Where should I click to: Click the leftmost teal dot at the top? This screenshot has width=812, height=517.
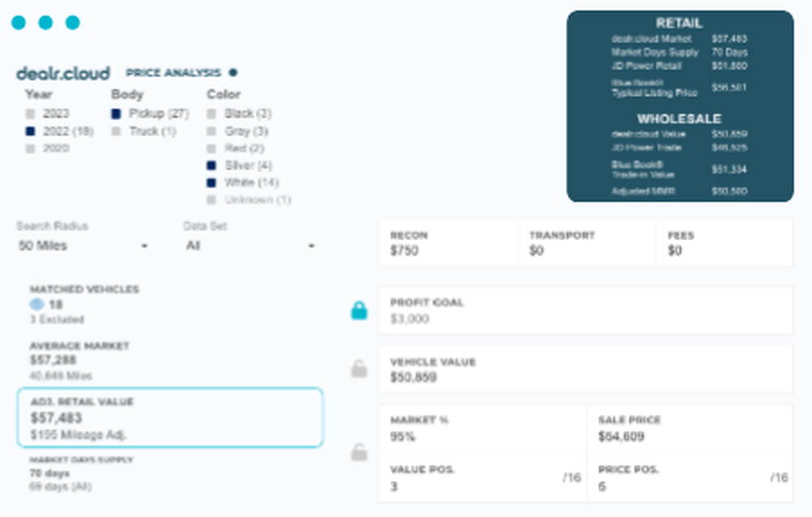19,23
